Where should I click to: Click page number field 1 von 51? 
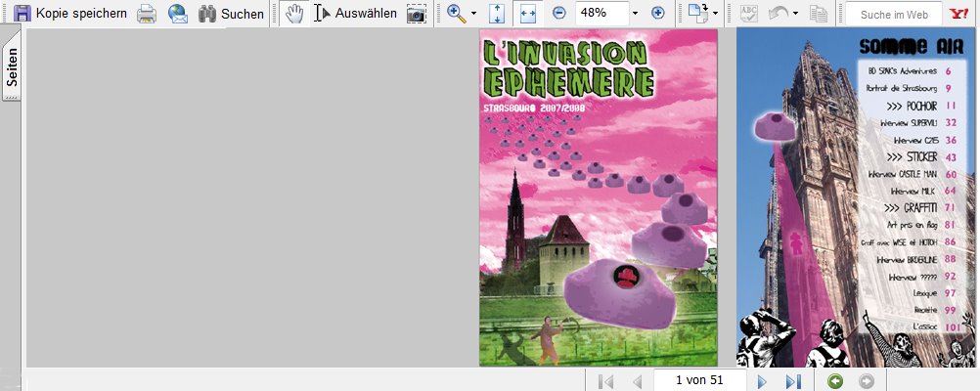tap(699, 379)
